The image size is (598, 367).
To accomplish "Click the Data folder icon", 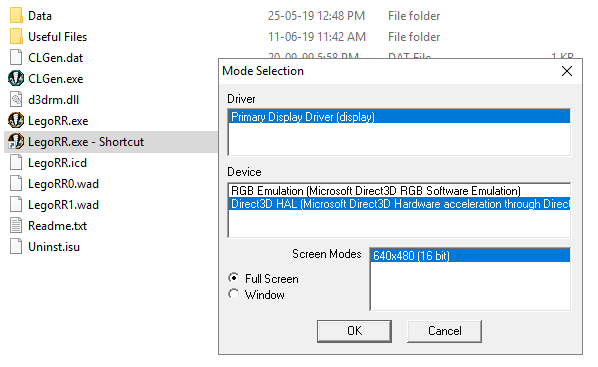I will [16, 16].
